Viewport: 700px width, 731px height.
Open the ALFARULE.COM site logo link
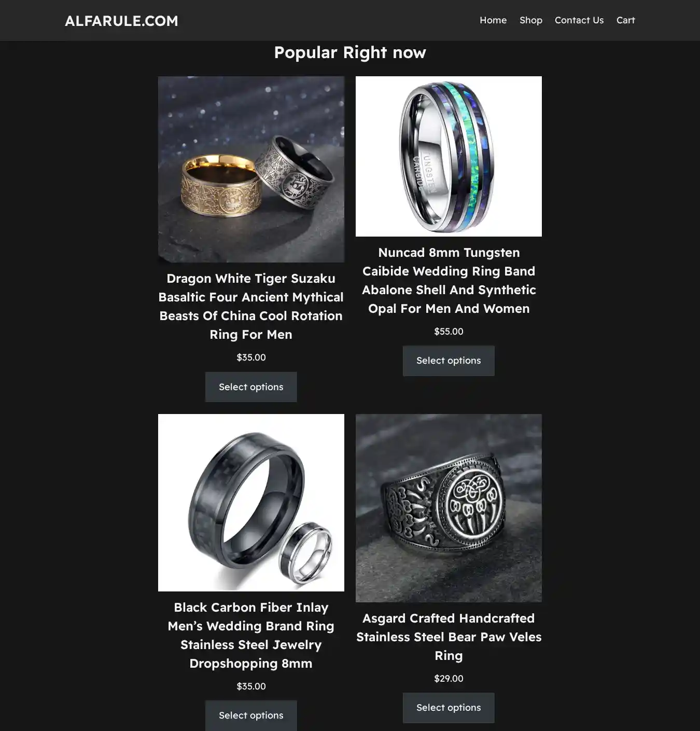pyautogui.click(x=121, y=21)
